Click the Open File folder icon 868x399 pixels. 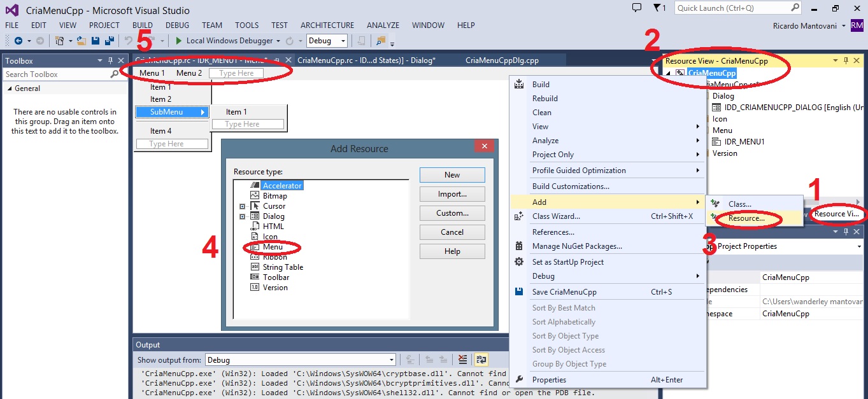tap(82, 41)
